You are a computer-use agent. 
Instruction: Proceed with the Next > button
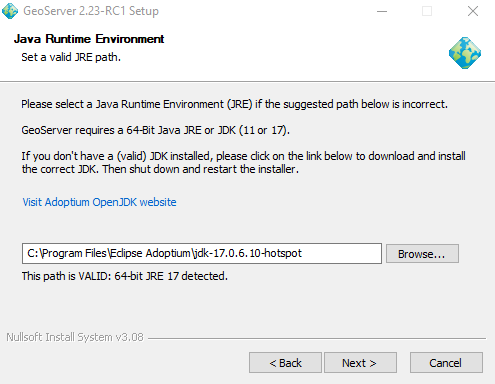tap(360, 363)
